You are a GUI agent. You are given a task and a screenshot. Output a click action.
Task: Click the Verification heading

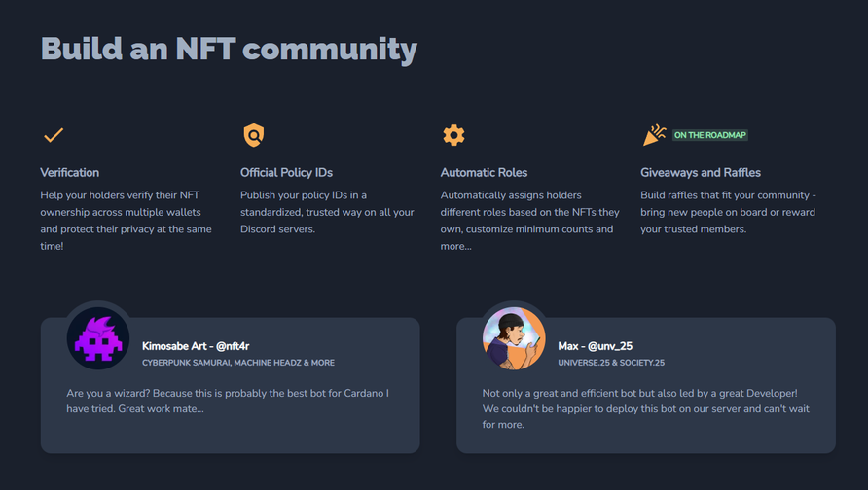click(x=70, y=172)
